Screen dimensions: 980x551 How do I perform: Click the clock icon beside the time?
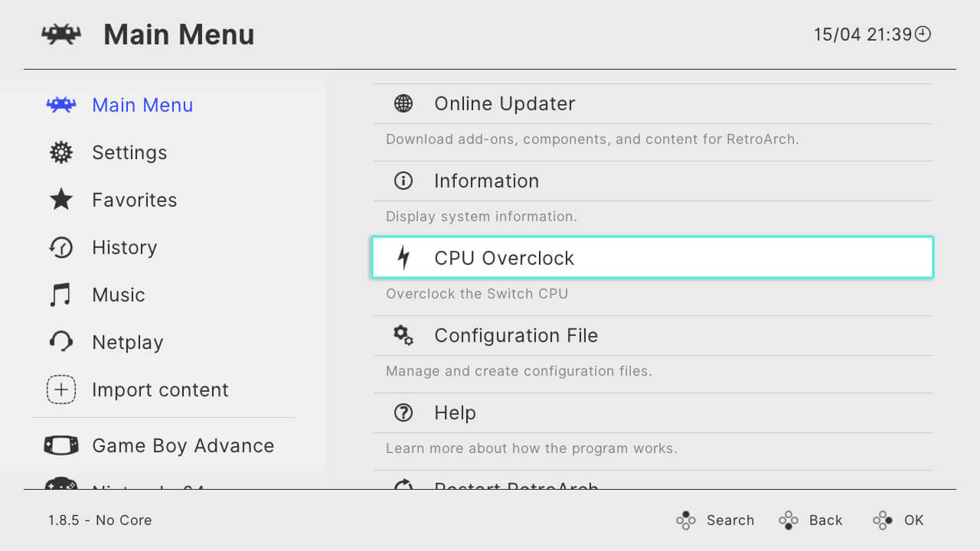click(923, 34)
